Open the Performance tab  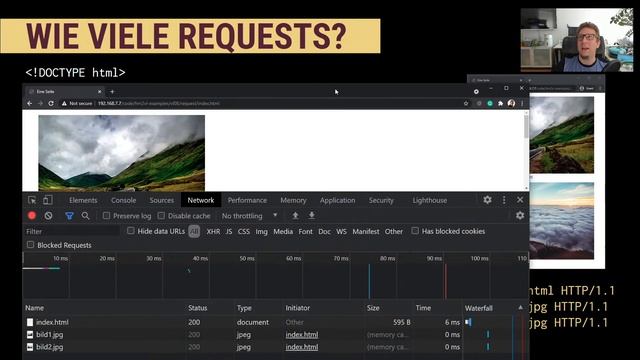point(247,200)
